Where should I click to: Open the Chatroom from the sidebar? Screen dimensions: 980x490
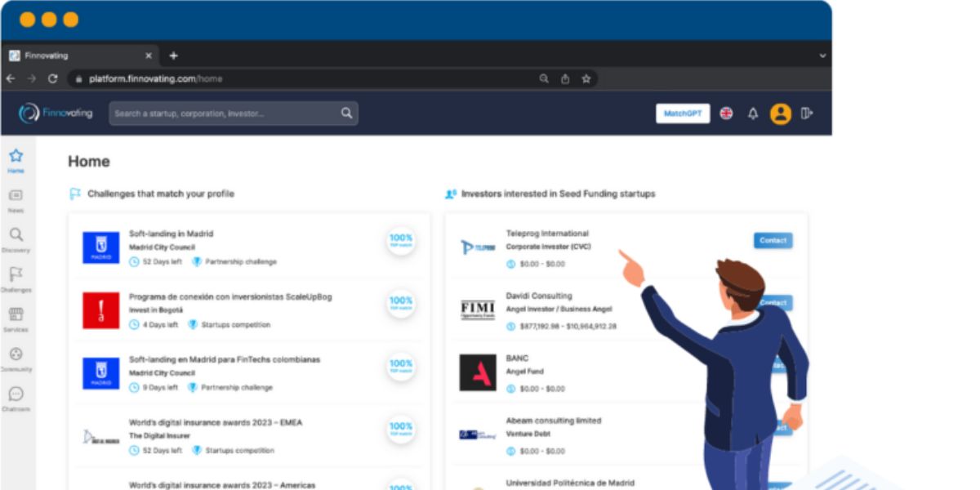pos(16,399)
